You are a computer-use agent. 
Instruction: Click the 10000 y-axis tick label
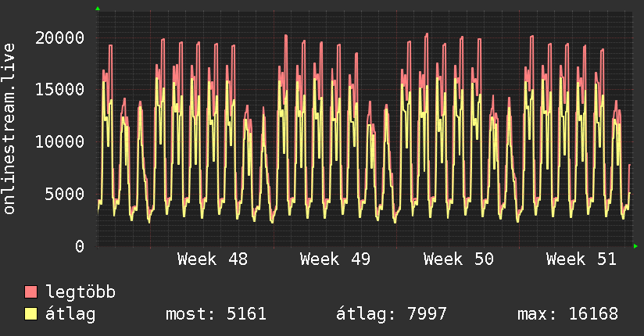59,141
